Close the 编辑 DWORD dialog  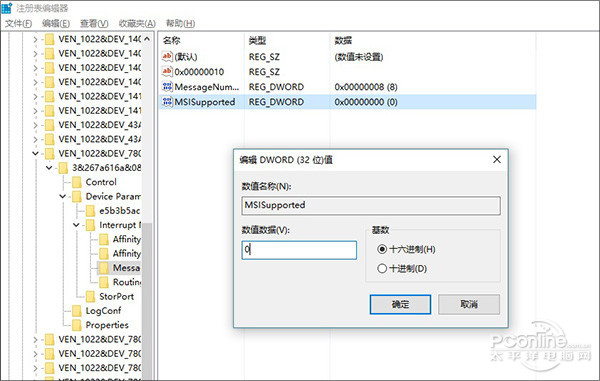497,160
